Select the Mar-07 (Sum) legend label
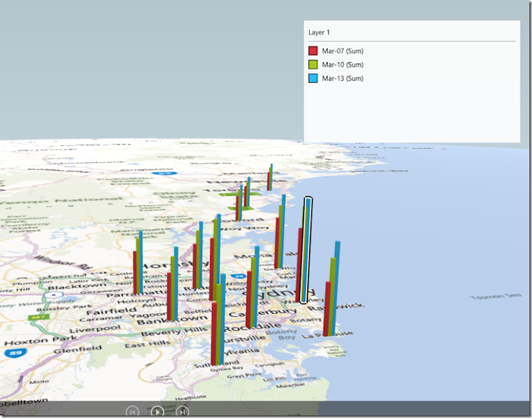Image resolution: width=532 pixels, height=418 pixels. pyautogui.click(x=342, y=51)
